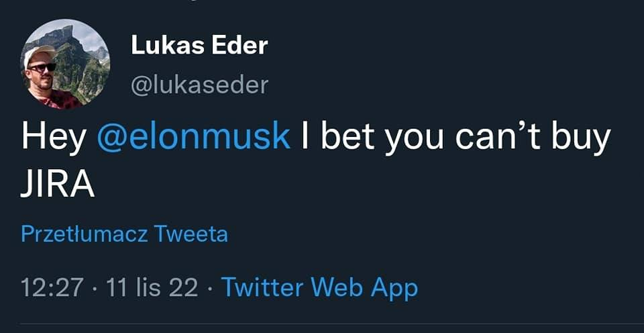Open the @elonmusk mention in tweet

coord(194,137)
